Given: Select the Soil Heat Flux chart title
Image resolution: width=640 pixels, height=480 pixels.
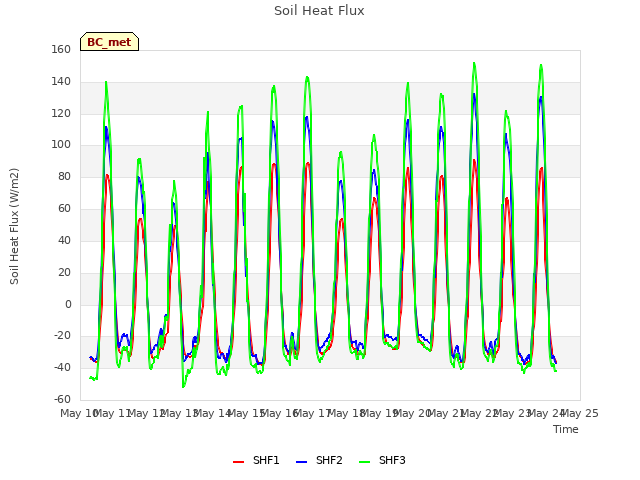Looking at the screenshot, I should pos(319,11).
